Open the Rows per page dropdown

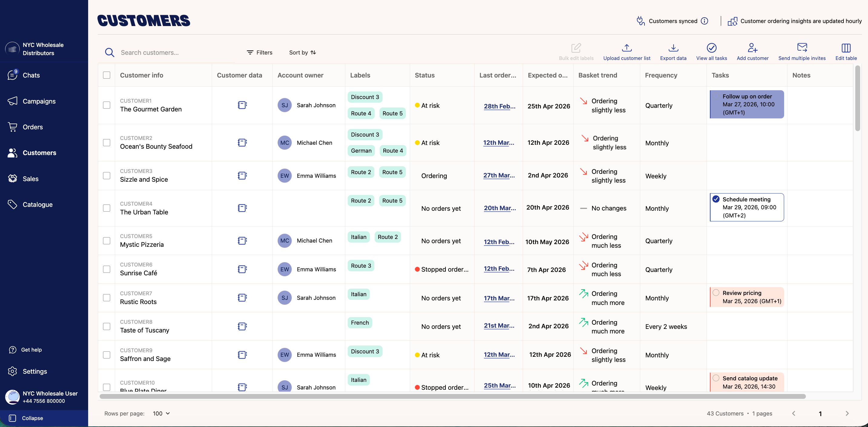[x=161, y=413]
